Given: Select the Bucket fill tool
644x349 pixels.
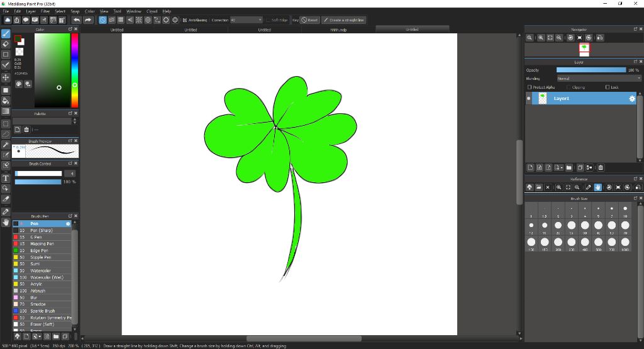Looking at the screenshot, I should click(x=6, y=101).
